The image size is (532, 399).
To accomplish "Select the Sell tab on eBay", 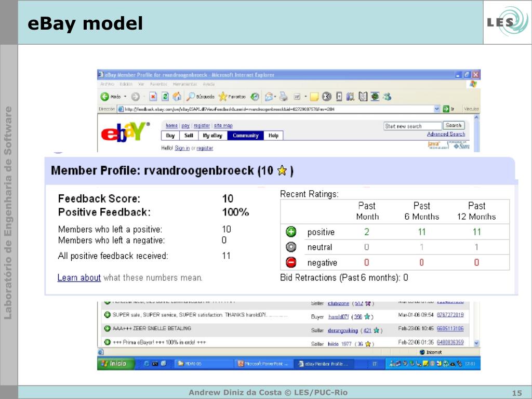I will (x=189, y=136).
